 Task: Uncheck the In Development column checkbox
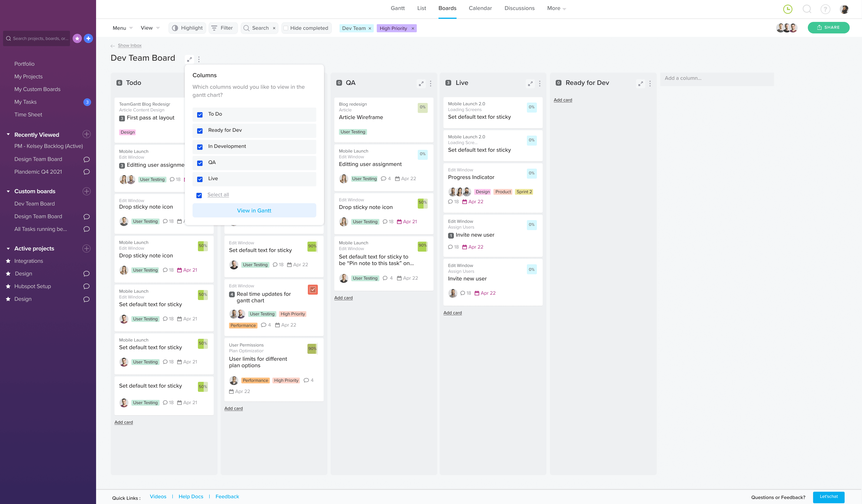pyautogui.click(x=200, y=147)
